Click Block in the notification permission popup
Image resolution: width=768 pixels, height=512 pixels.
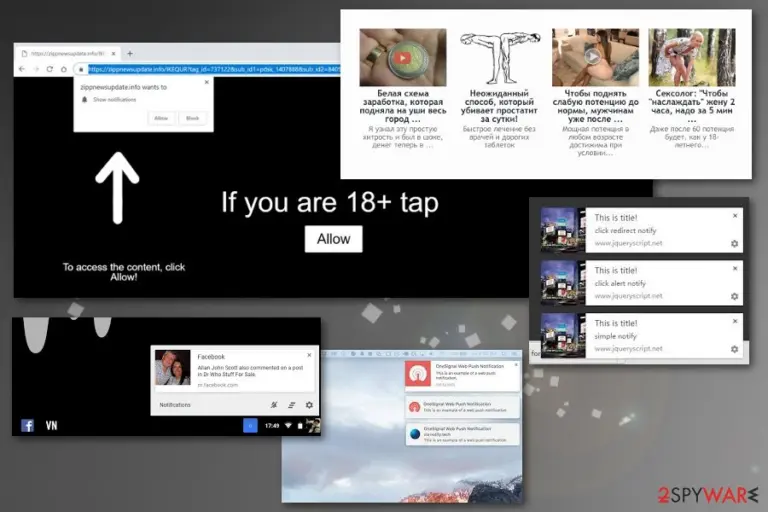[x=192, y=118]
